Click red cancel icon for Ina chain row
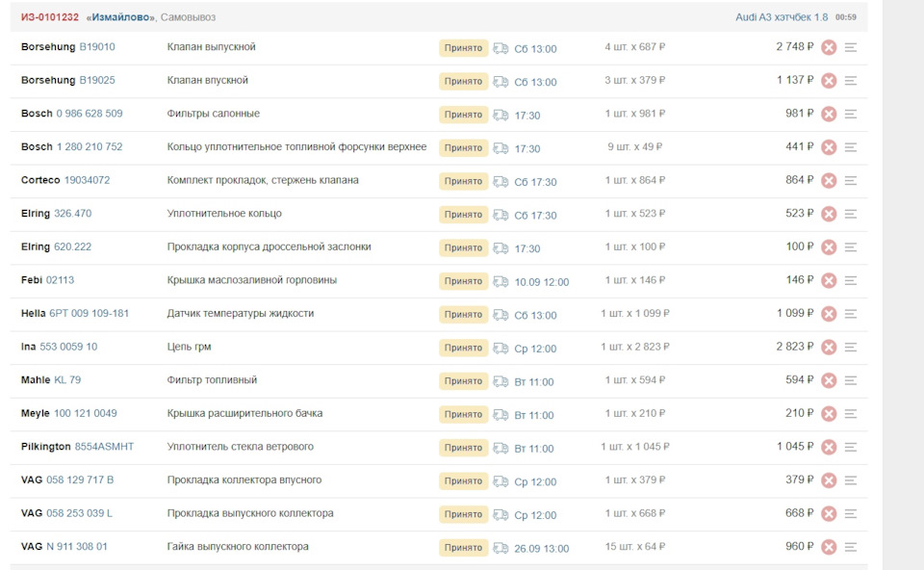924x570 pixels. (829, 348)
